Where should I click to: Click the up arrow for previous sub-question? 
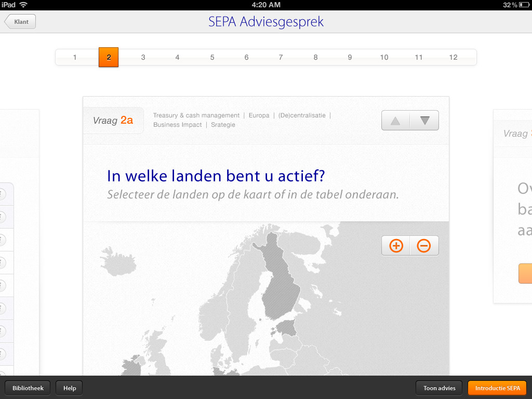(x=395, y=121)
